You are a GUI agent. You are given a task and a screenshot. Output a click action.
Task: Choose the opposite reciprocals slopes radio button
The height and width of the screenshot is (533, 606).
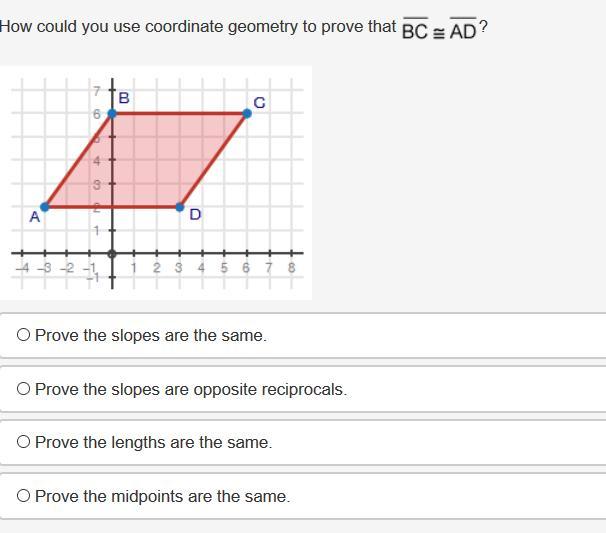tap(23, 389)
